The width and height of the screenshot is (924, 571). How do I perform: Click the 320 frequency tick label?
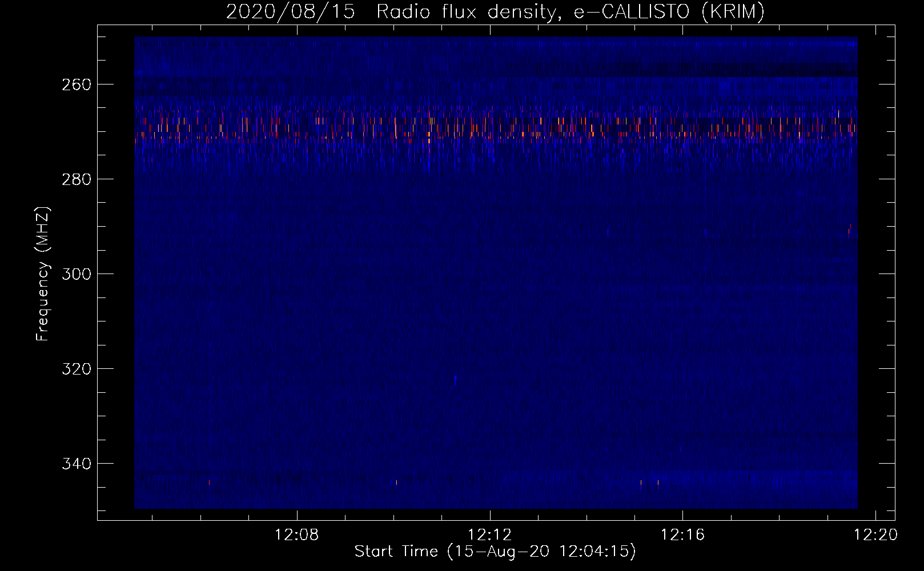pyautogui.click(x=77, y=369)
